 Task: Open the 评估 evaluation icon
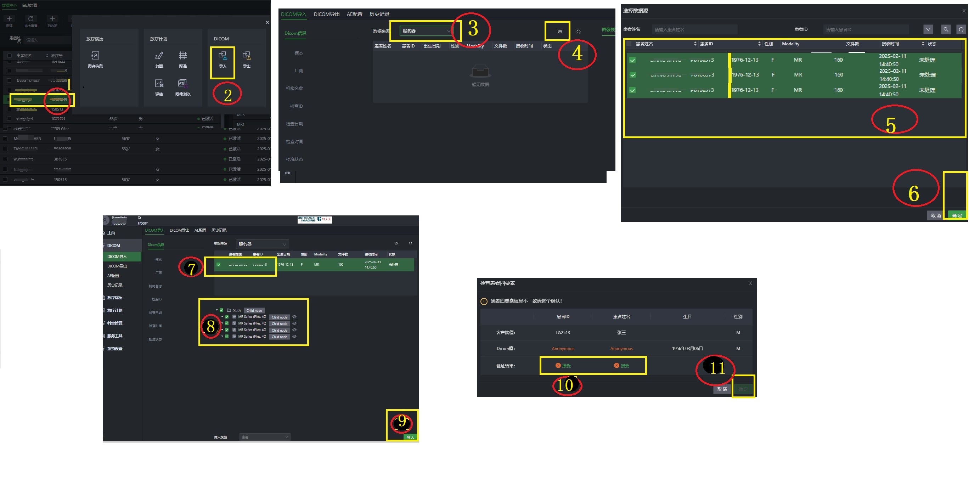click(x=159, y=83)
